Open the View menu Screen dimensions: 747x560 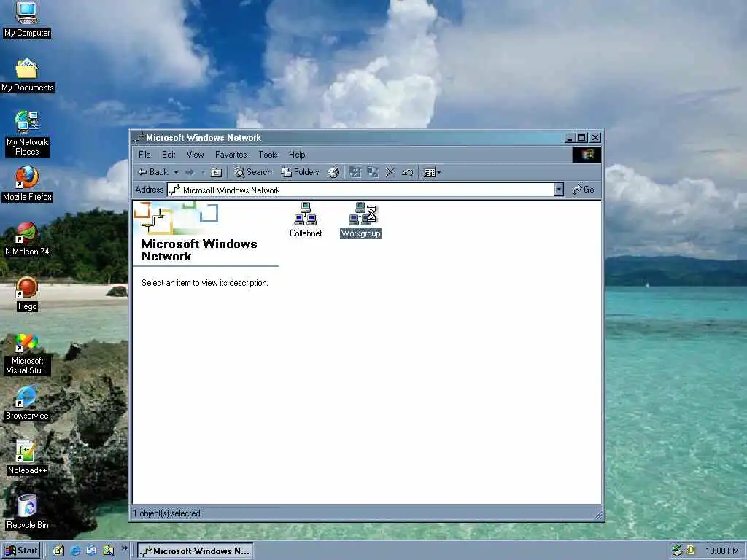pos(195,155)
